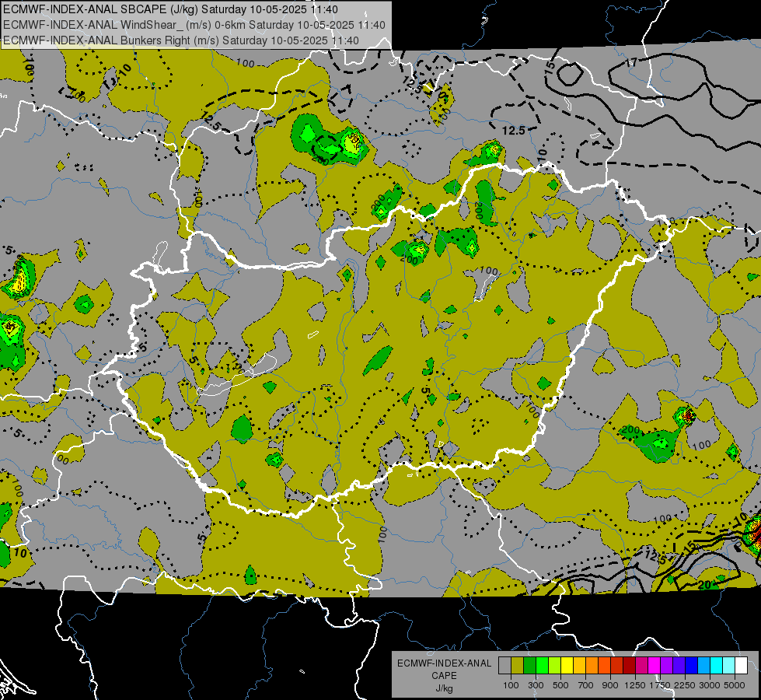Click the Bunkers Right (m/s) header line
This screenshot has width=761, height=700.
[x=181, y=40]
